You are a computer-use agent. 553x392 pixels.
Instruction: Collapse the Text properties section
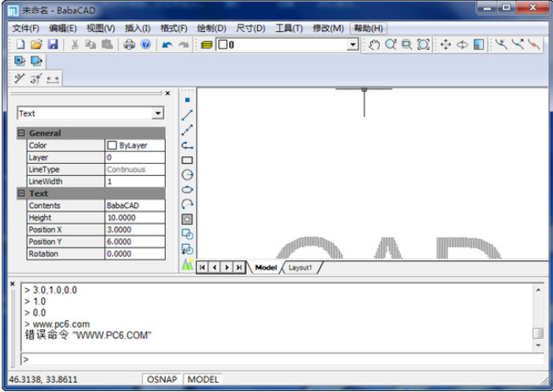point(22,193)
